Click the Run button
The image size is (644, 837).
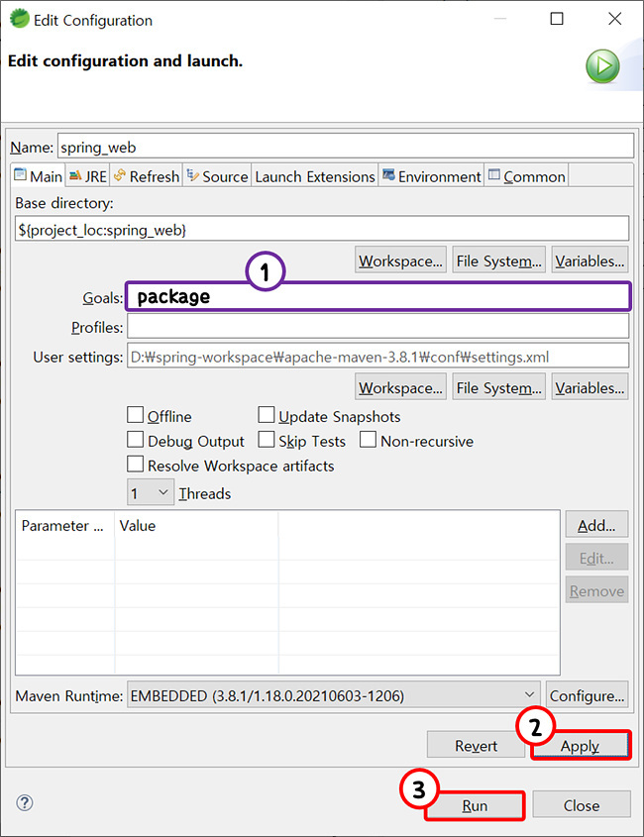[475, 805]
